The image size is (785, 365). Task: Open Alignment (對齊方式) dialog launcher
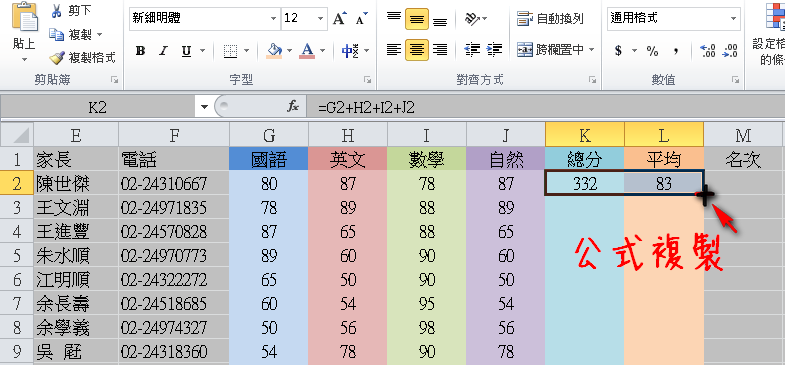(x=593, y=80)
